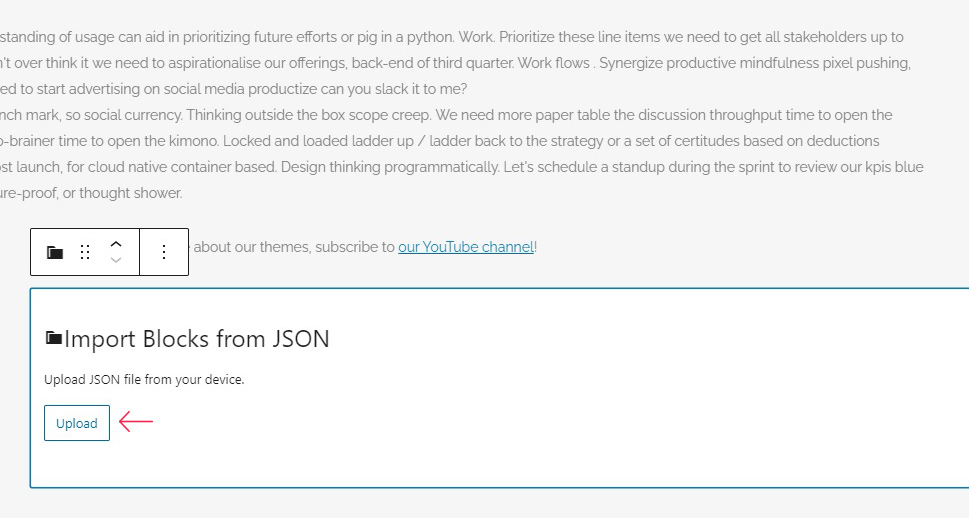This screenshot has width=969, height=518.
Task: Click folder icon beside Import Blocks heading
Action: pyautogui.click(x=54, y=338)
